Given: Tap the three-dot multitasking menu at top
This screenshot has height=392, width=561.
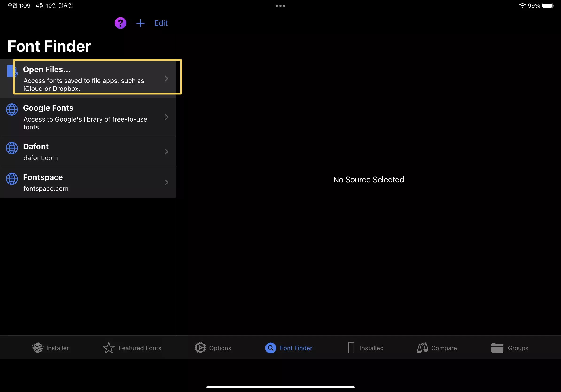Looking at the screenshot, I should 280,6.
